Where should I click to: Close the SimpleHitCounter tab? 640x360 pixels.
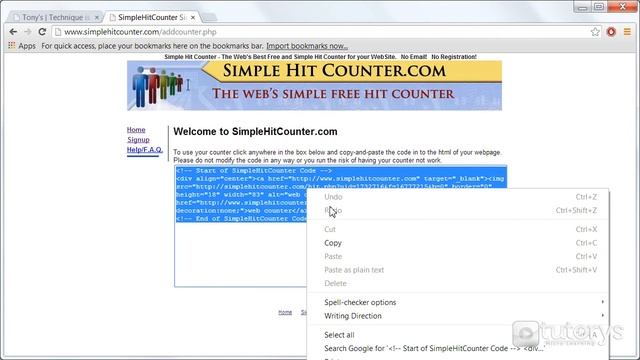pyautogui.click(x=193, y=17)
